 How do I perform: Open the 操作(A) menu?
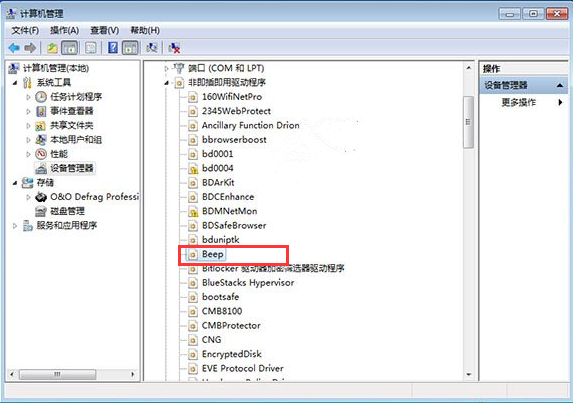click(x=64, y=30)
